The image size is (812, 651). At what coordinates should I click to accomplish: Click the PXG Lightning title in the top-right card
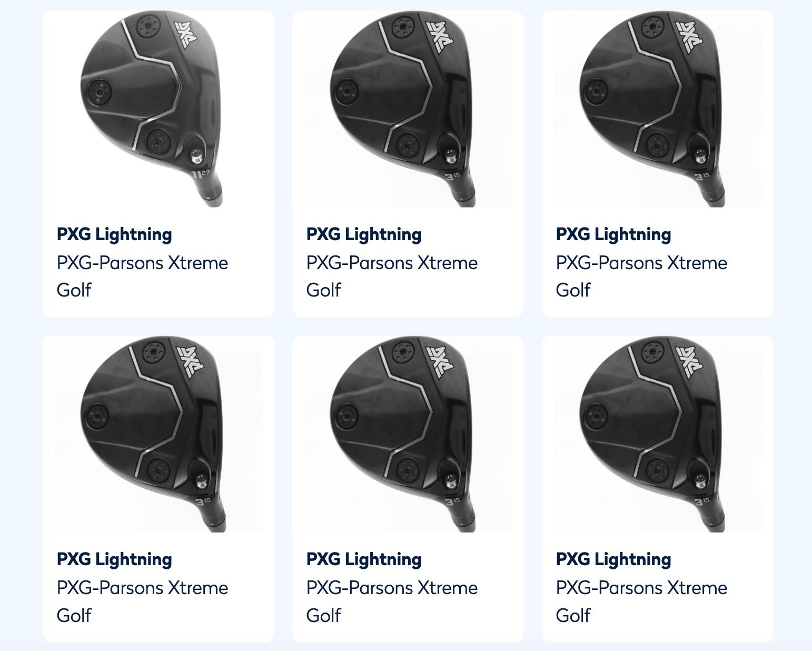click(x=613, y=234)
